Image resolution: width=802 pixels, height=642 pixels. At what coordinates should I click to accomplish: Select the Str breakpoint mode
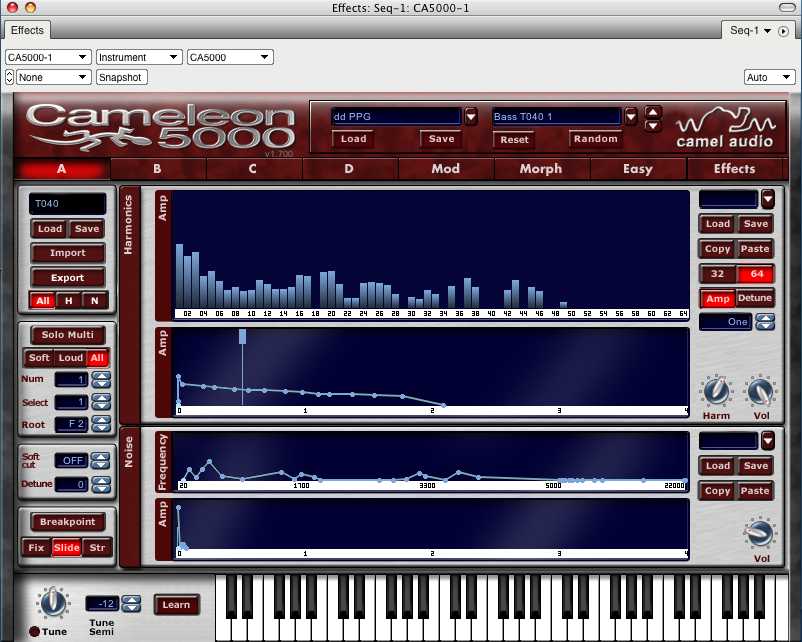[97, 547]
